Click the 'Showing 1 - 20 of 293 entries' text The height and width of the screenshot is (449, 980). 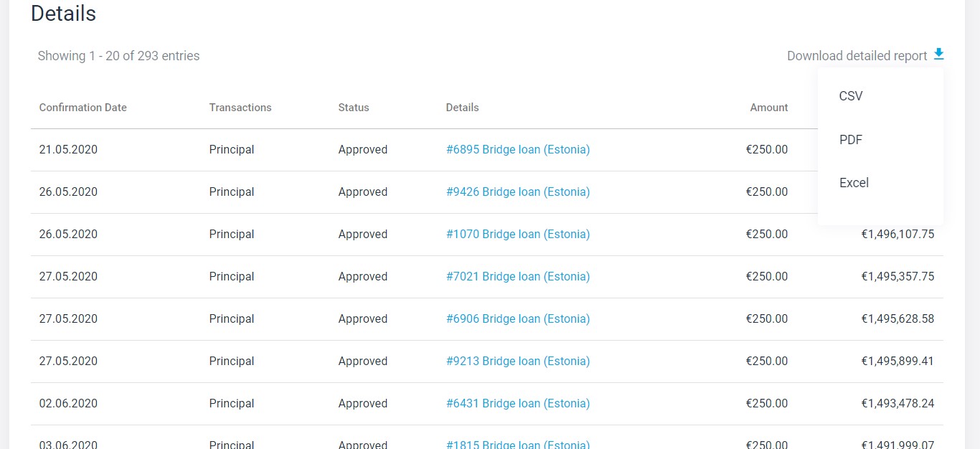pos(118,56)
